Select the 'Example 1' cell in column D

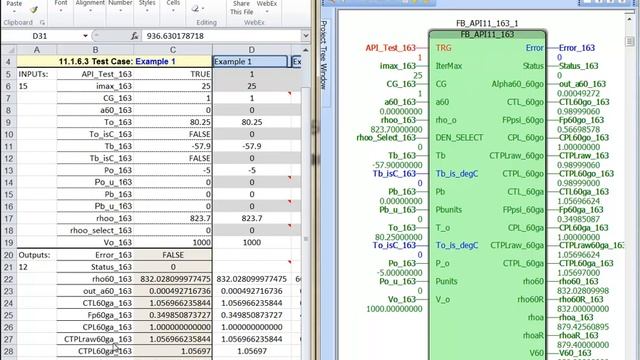pos(250,62)
